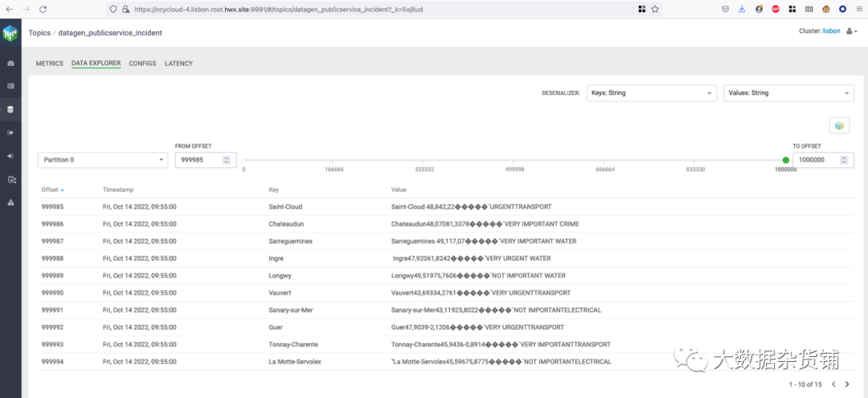The height and width of the screenshot is (398, 868).
Task: Sort by the Offset column header
Action: click(52, 189)
